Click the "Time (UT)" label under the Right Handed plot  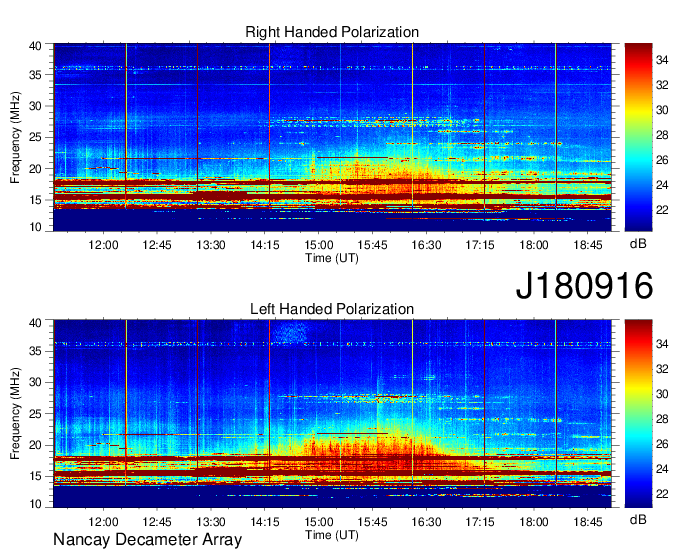(x=332, y=258)
